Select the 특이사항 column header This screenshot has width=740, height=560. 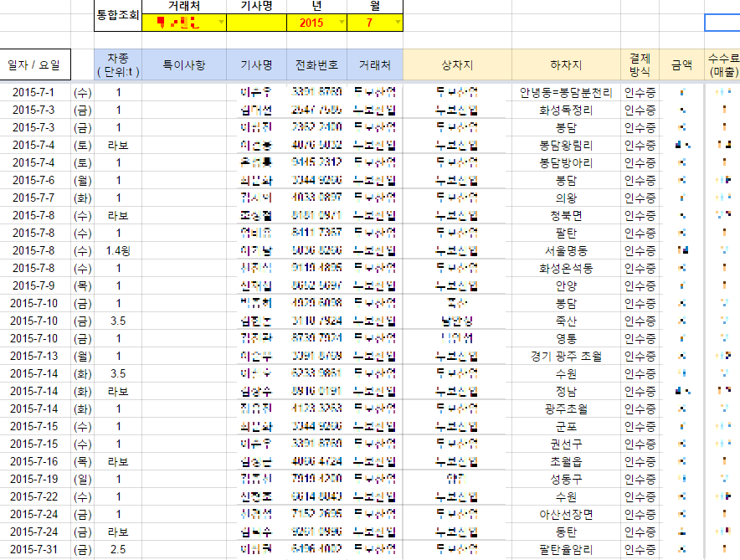184,64
